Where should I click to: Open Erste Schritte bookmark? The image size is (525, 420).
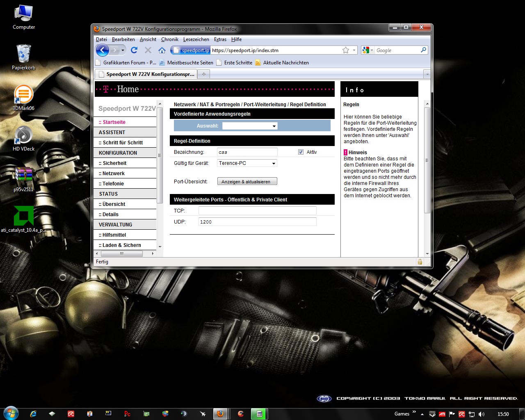pos(234,63)
